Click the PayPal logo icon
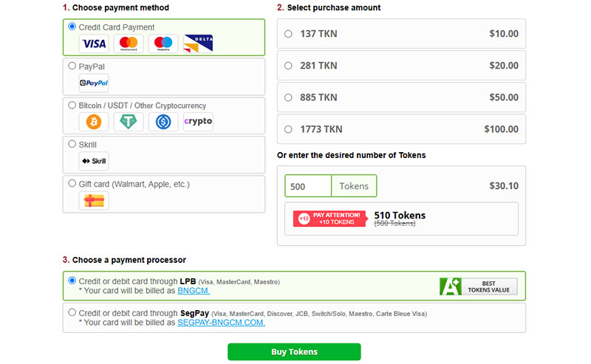The image size is (591, 364). pyautogui.click(x=94, y=83)
